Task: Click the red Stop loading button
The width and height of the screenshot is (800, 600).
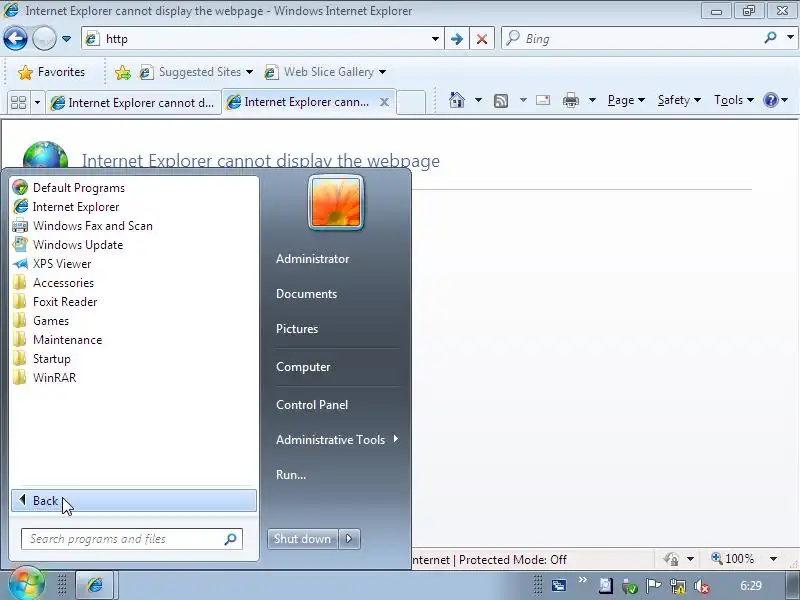Action: click(x=482, y=39)
